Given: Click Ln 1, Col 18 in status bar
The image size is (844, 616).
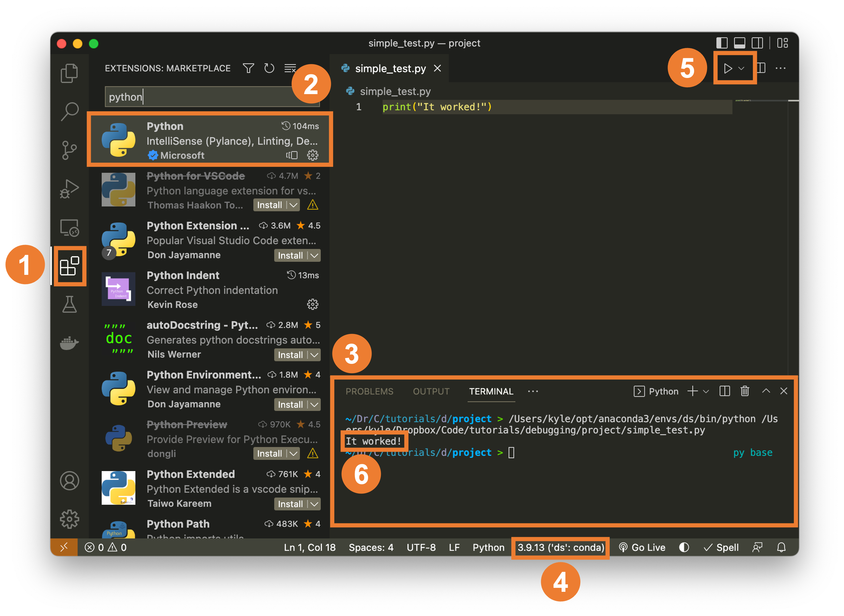Looking at the screenshot, I should coord(310,547).
